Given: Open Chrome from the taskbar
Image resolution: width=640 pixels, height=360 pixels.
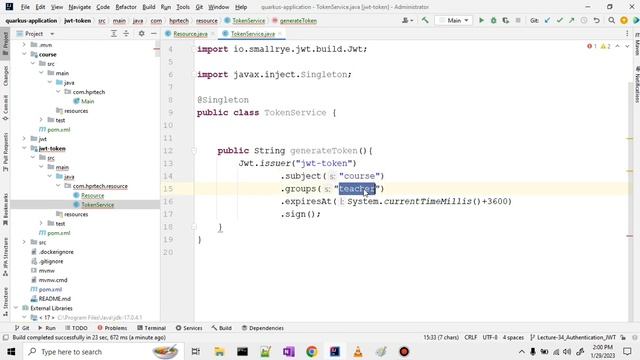Looking at the screenshot, I should 312,351.
